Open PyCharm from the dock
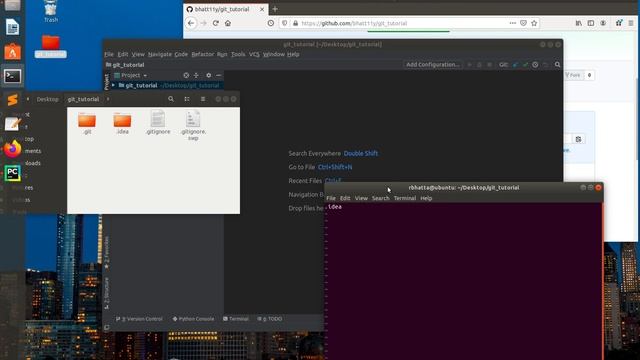Viewport: 640px width, 360px height. pos(12,173)
